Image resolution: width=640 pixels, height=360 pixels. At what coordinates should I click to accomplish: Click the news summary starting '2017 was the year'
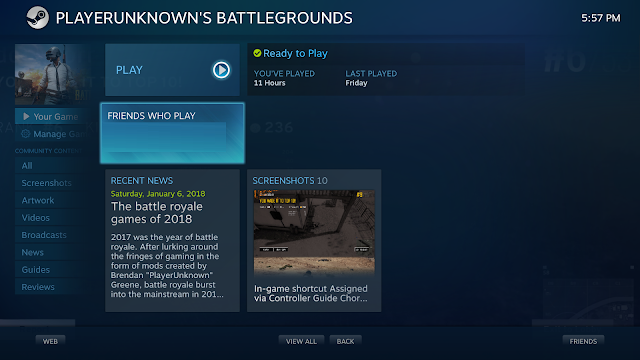[167, 266]
